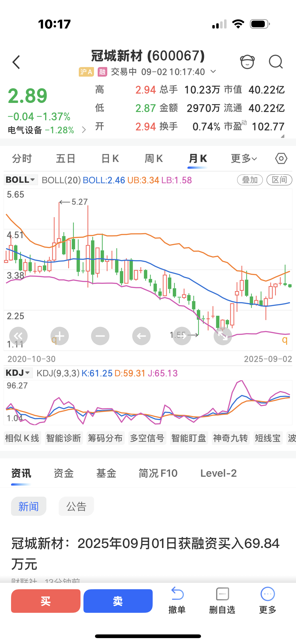Viewport: 296px width, 644px height.
Task: Tap the red 买 buy button
Action: (x=46, y=601)
